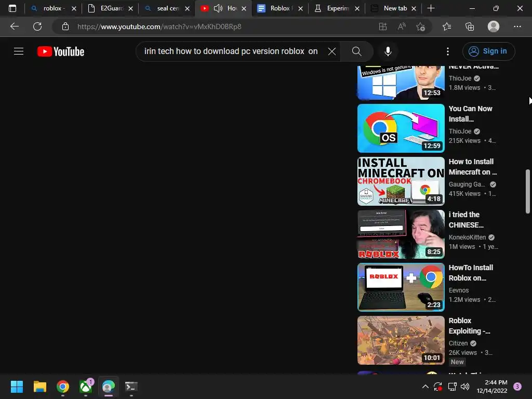Go to YouTube home via logo
Viewport: 532px width, 399px height.
tap(61, 51)
